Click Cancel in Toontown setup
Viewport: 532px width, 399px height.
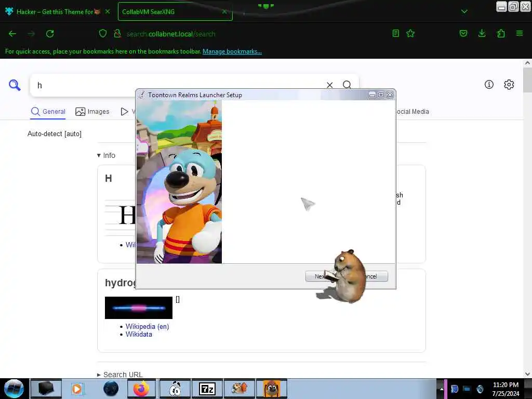pyautogui.click(x=377, y=276)
